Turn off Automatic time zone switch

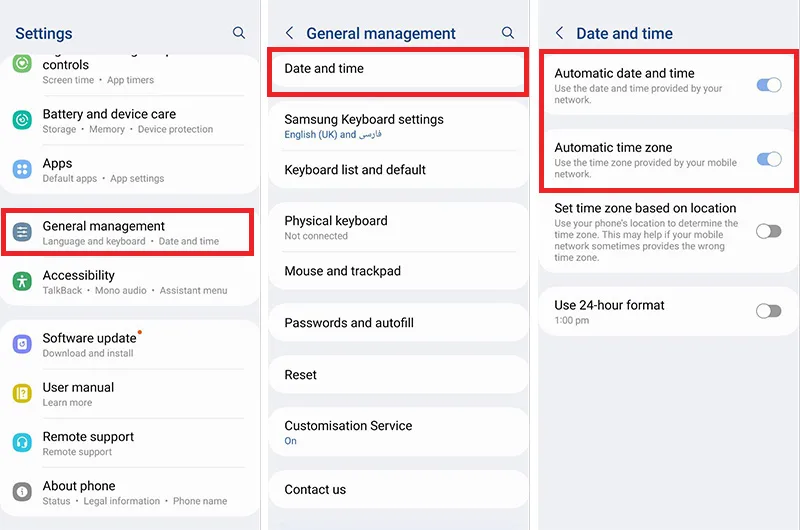point(768,159)
